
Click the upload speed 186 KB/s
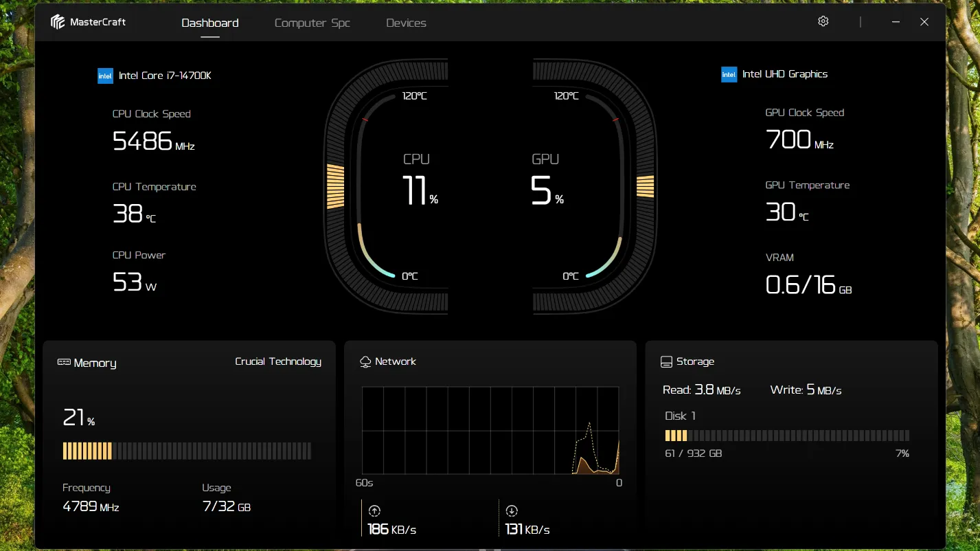point(392,530)
